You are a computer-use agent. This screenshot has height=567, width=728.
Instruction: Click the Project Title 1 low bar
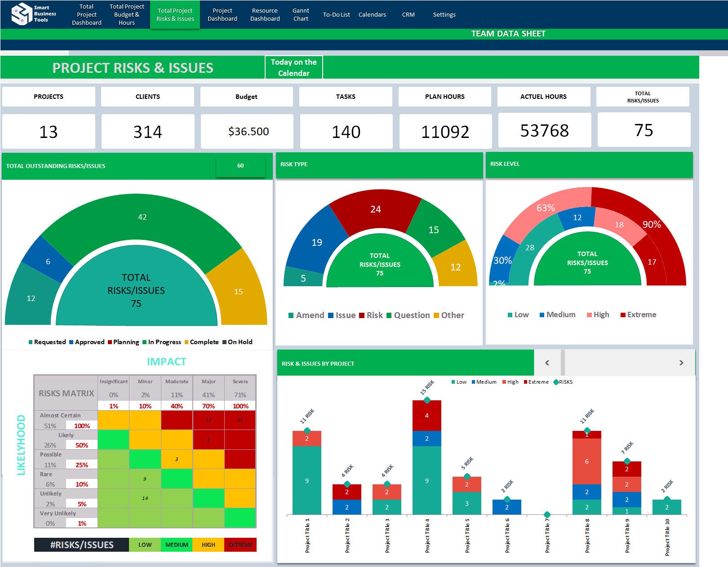pyautogui.click(x=307, y=480)
